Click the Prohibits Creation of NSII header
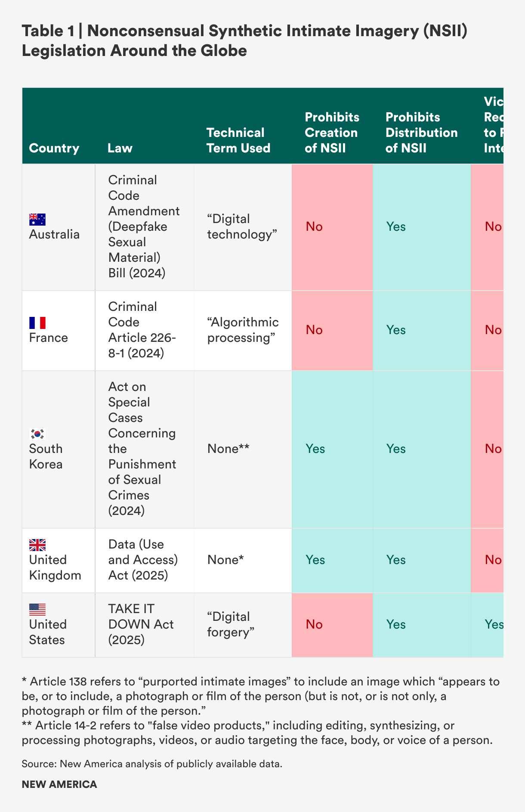Image resolution: width=525 pixels, height=812 pixels. tap(332, 133)
